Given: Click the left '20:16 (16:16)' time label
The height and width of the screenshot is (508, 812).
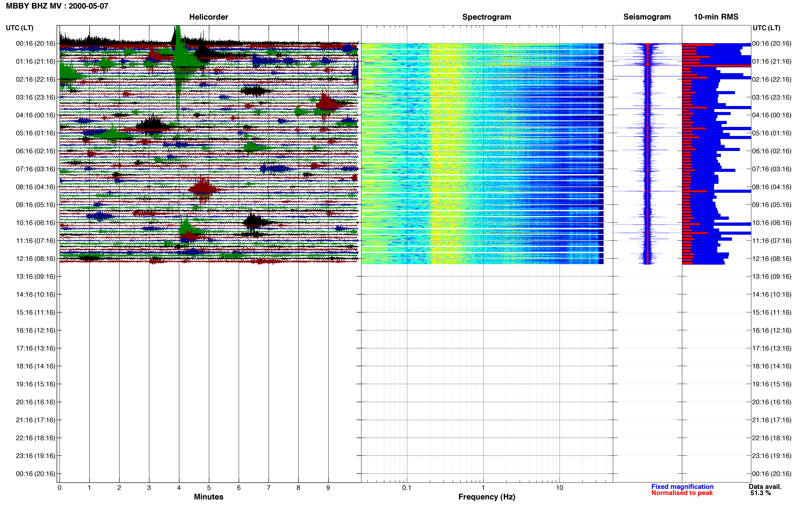Looking at the screenshot, I should (x=36, y=402).
